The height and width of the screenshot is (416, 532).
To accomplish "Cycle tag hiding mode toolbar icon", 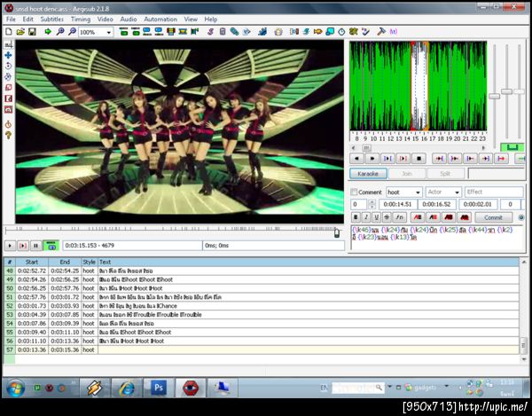I will pyautogui.click(x=393, y=32).
